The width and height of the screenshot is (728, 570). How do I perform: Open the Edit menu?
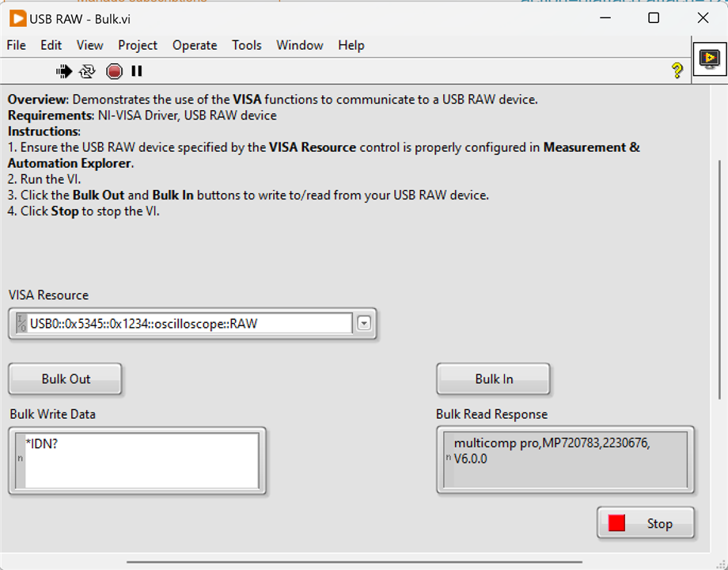pyautogui.click(x=51, y=45)
